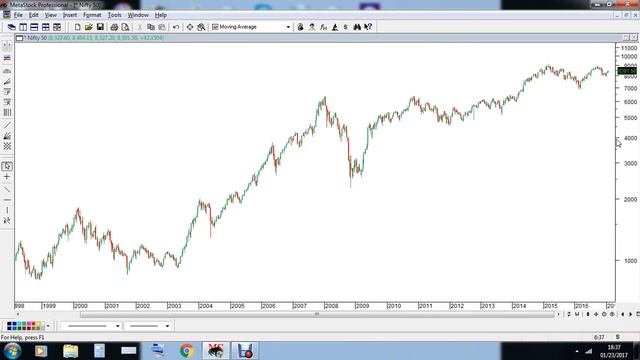Open the Insert menu
640x360 pixels.
(70, 15)
